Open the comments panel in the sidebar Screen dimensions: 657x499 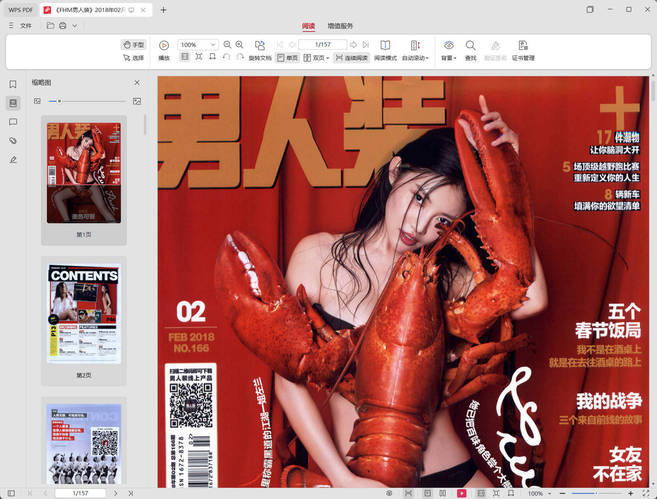point(13,122)
